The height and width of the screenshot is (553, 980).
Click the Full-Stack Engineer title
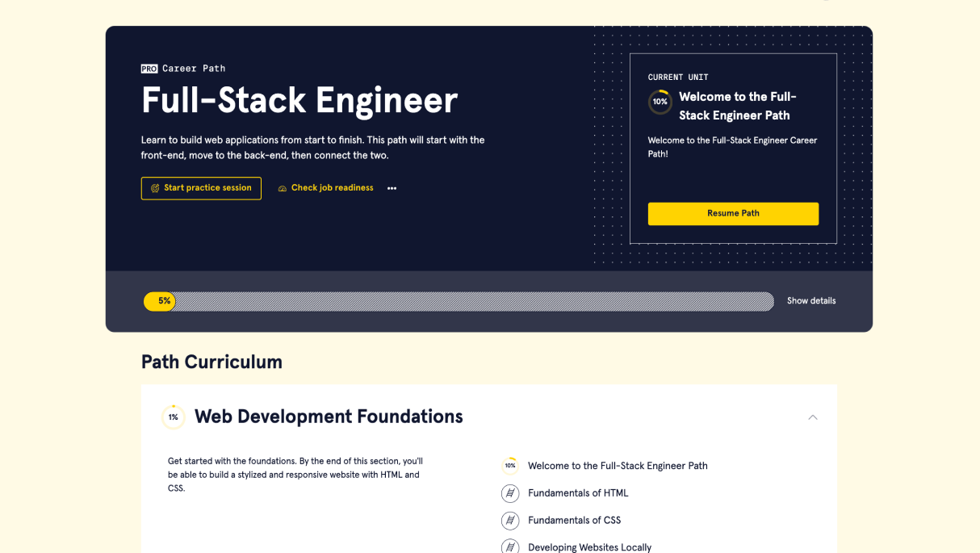tap(299, 101)
